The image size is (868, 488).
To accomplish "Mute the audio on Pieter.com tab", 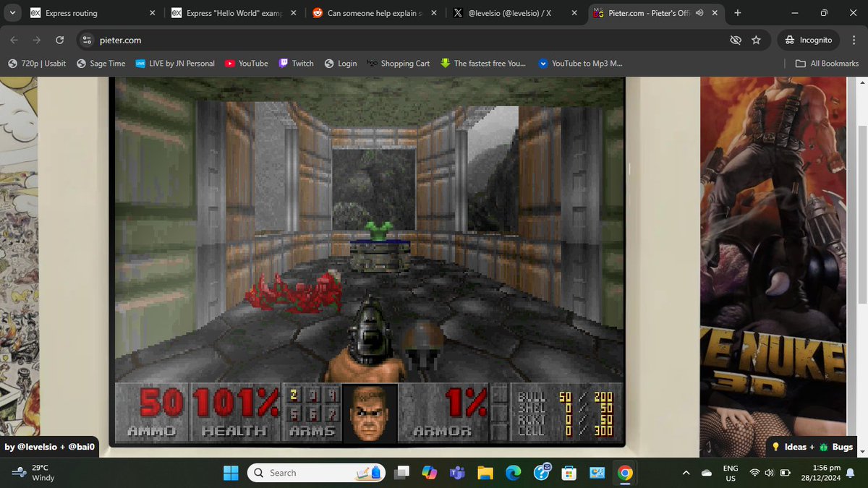I will tap(699, 13).
